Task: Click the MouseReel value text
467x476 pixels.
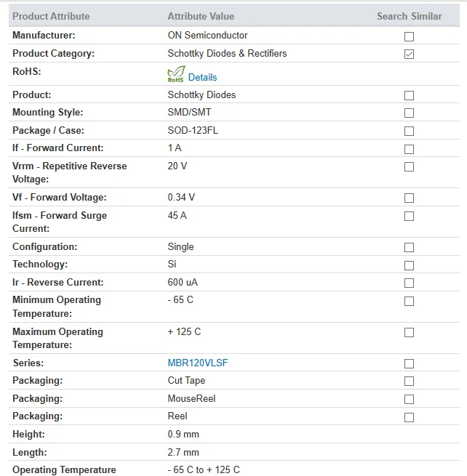Action: point(191,398)
